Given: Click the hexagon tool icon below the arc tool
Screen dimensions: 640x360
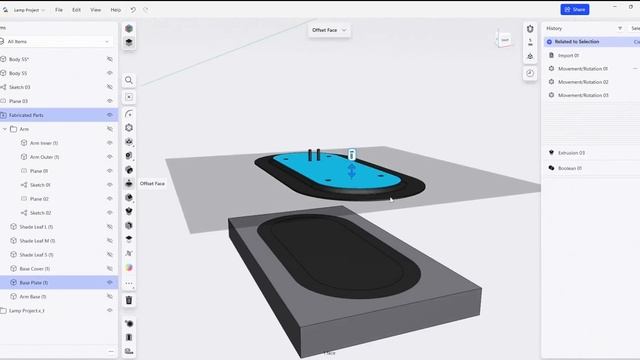Looking at the screenshot, I should 129,128.
